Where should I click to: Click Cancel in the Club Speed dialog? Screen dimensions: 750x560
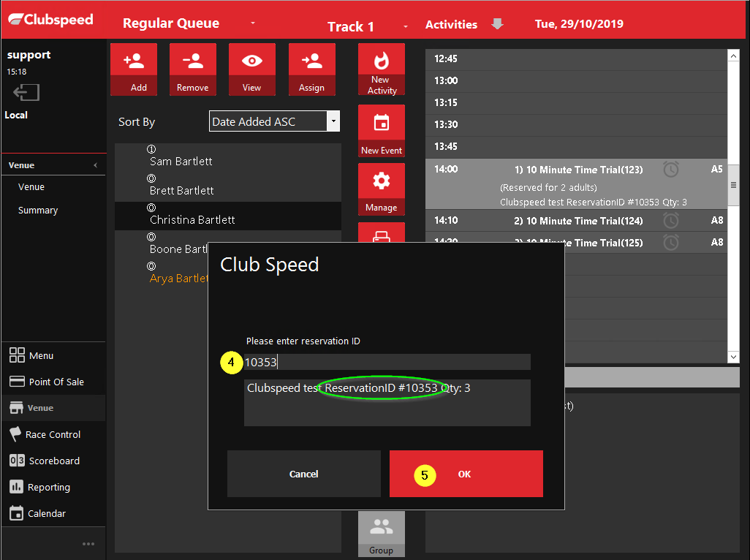pos(304,474)
